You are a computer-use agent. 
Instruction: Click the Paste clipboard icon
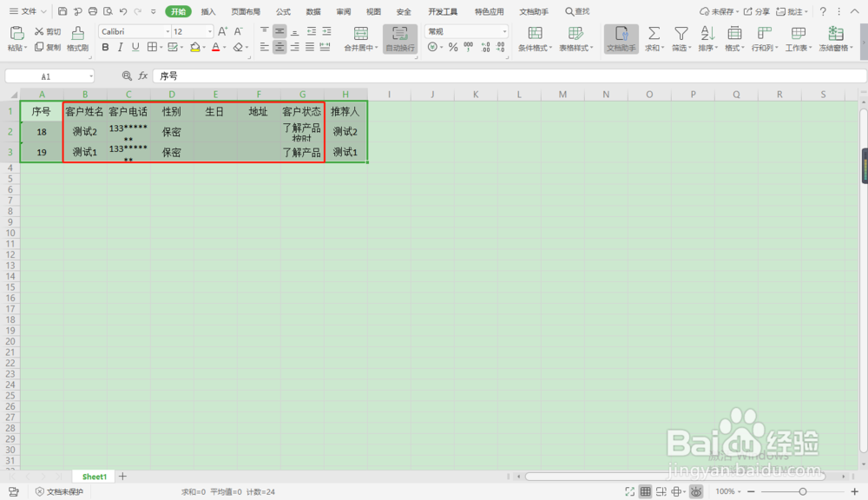point(16,33)
